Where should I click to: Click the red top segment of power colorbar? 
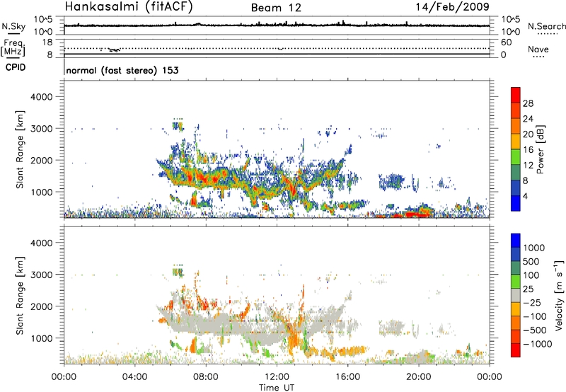coord(516,95)
